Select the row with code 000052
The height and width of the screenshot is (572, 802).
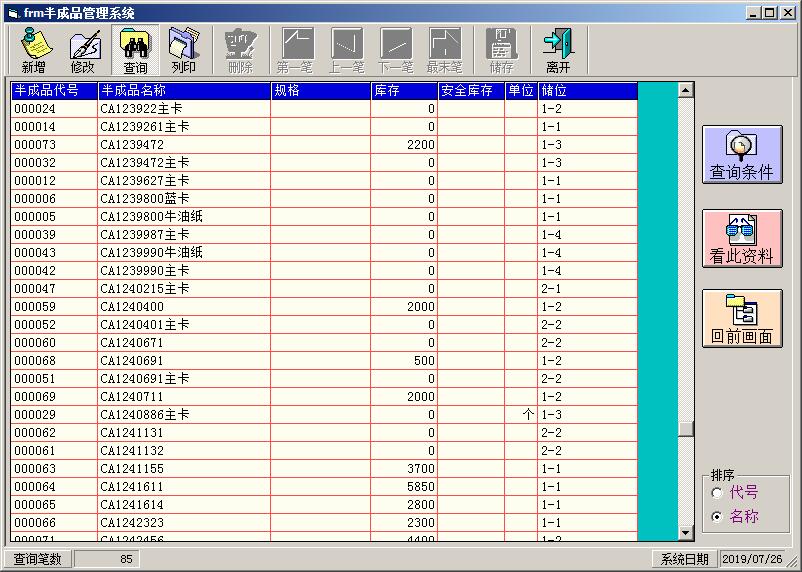[324, 324]
